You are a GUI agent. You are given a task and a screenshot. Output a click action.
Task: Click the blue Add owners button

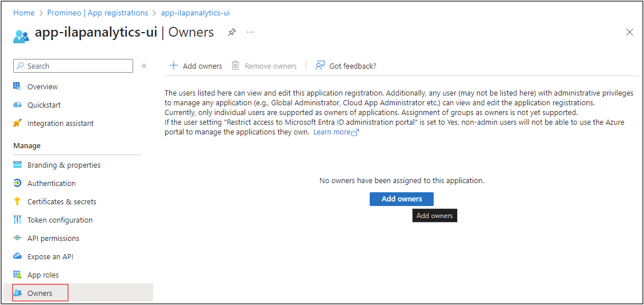click(401, 199)
